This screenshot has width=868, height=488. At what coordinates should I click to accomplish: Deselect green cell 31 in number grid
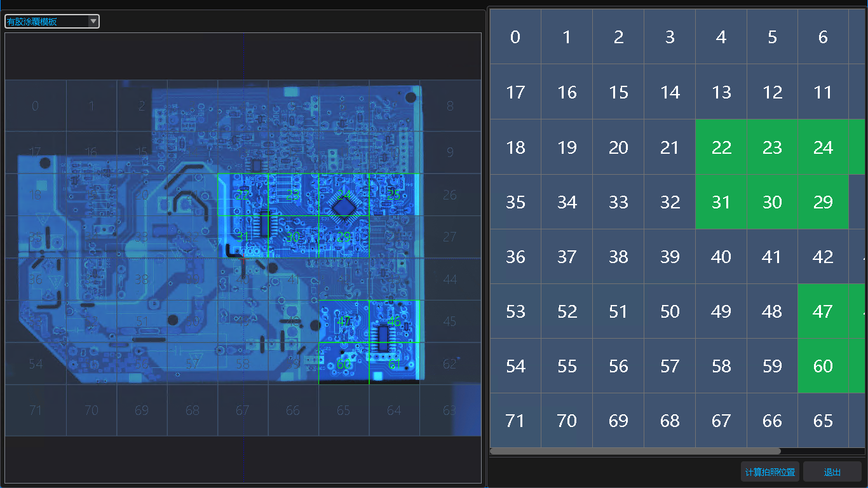(721, 202)
